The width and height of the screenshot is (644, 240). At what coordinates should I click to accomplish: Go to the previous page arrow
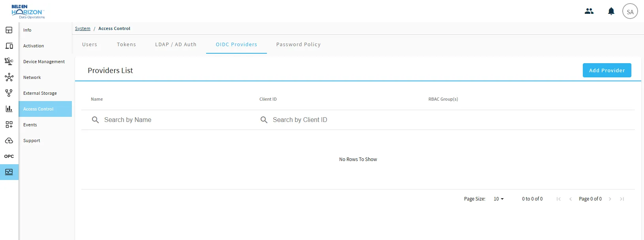[x=571, y=199]
